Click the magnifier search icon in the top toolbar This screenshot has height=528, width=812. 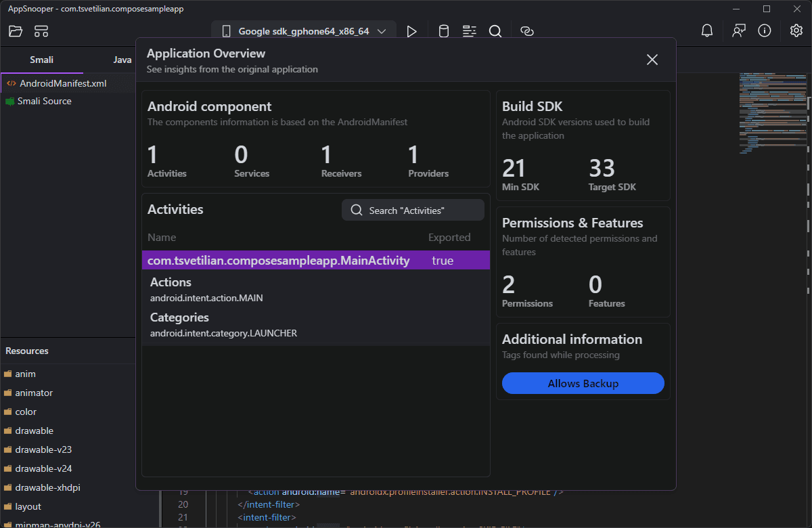click(x=495, y=31)
